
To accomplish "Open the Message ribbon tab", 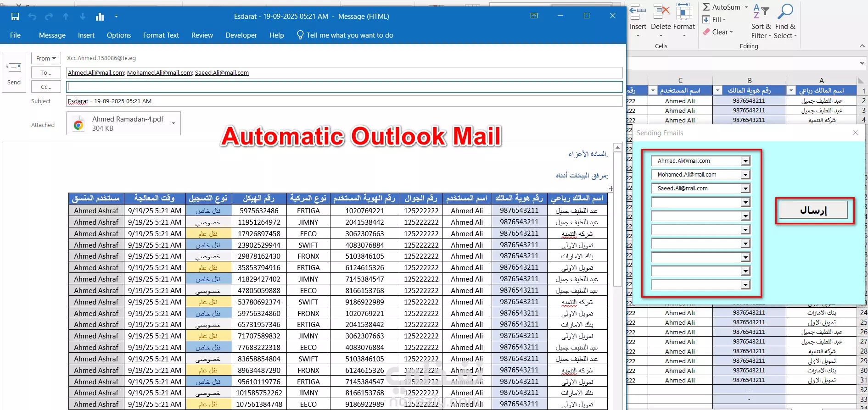I will 52,35.
